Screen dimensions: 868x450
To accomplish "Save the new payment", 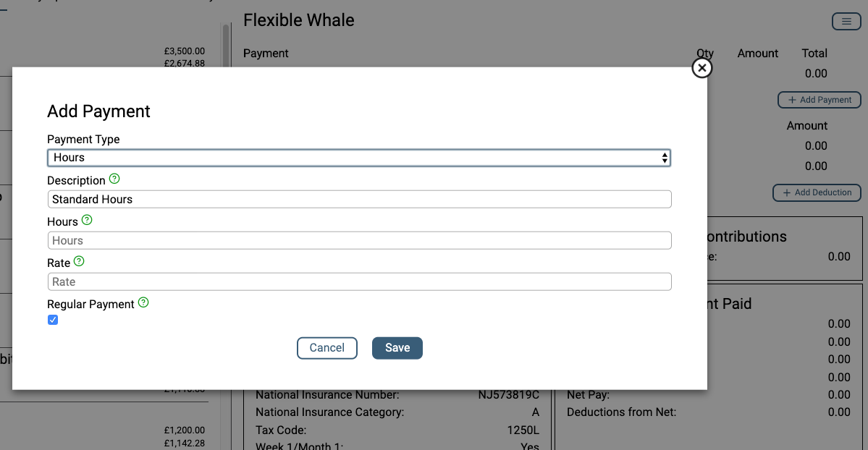I will (397, 348).
